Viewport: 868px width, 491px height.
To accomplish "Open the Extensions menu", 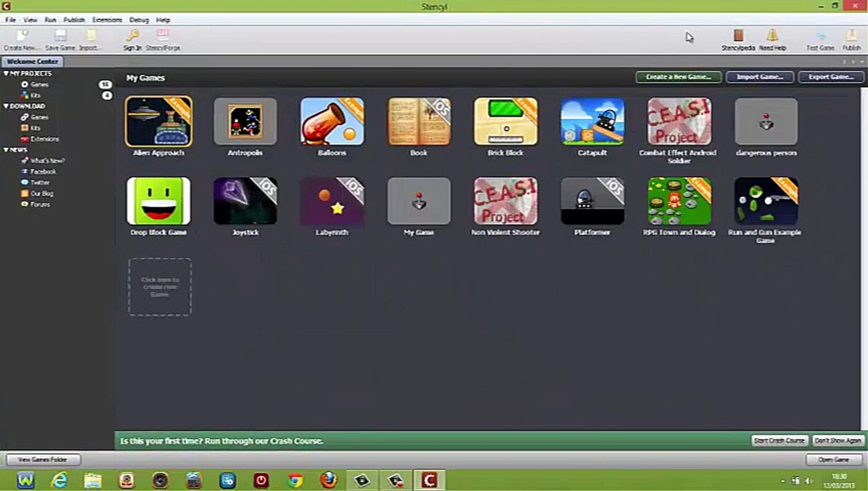I will point(107,20).
